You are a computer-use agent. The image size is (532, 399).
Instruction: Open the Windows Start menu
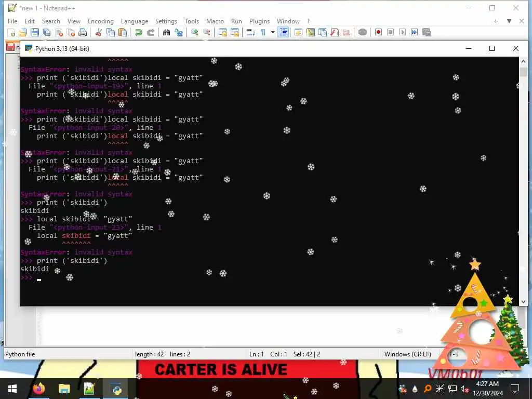[12, 389]
